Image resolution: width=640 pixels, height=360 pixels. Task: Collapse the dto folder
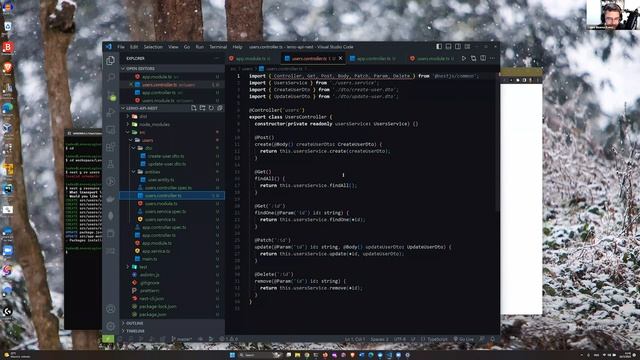coord(172,148)
